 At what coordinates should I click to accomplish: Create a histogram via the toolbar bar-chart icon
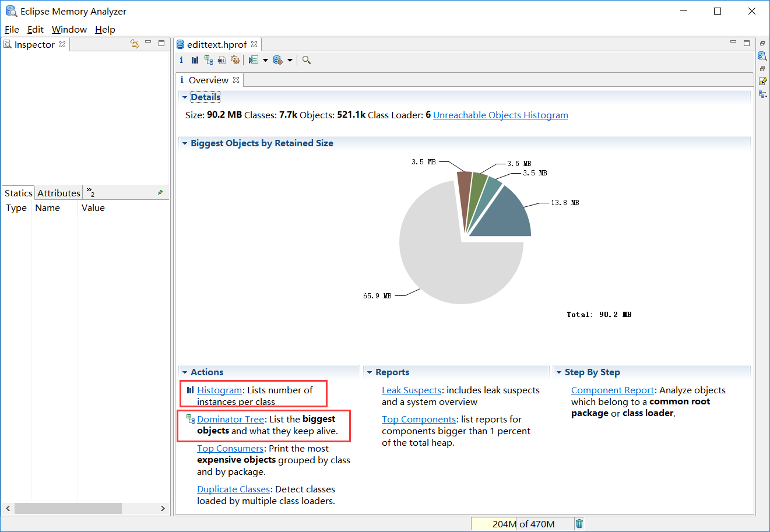click(195, 60)
